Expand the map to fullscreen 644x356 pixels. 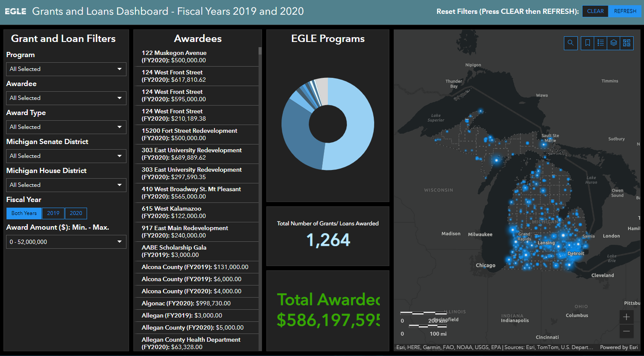tap(626, 43)
